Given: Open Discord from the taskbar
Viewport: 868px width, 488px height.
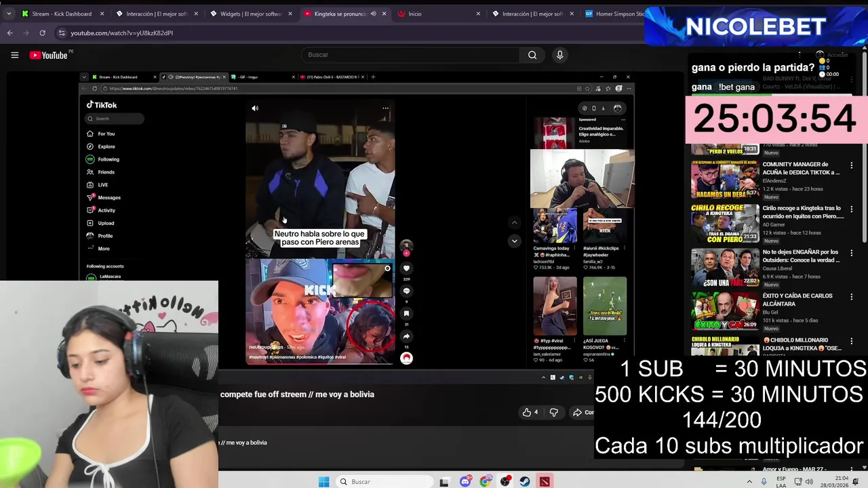Looking at the screenshot, I should 465,482.
